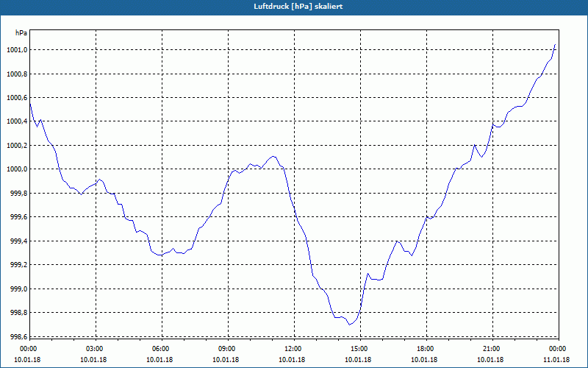Click the 998,8 y-axis value

19,313
